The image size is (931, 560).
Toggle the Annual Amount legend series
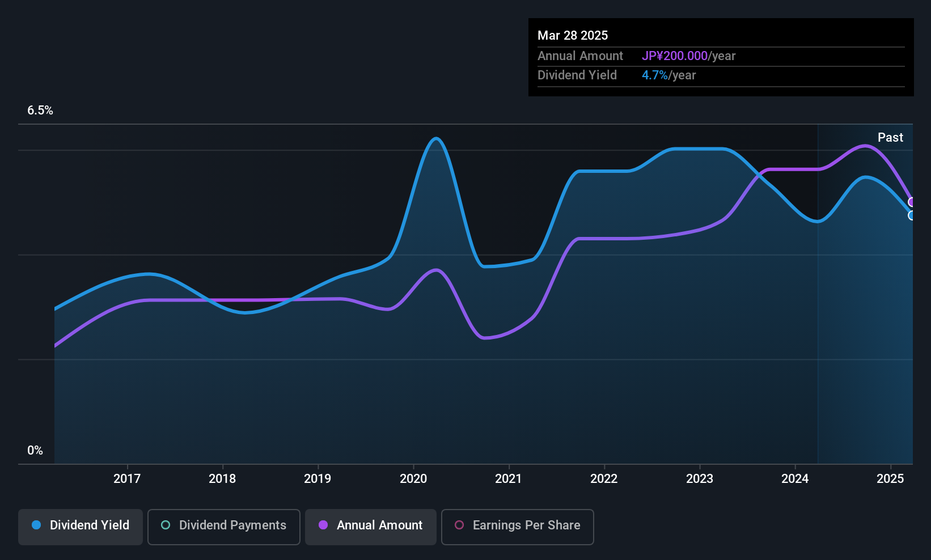point(371,527)
